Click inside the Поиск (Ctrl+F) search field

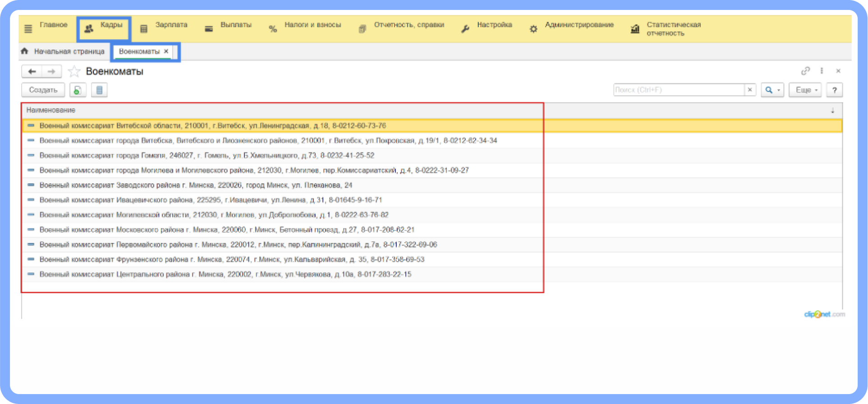point(678,90)
